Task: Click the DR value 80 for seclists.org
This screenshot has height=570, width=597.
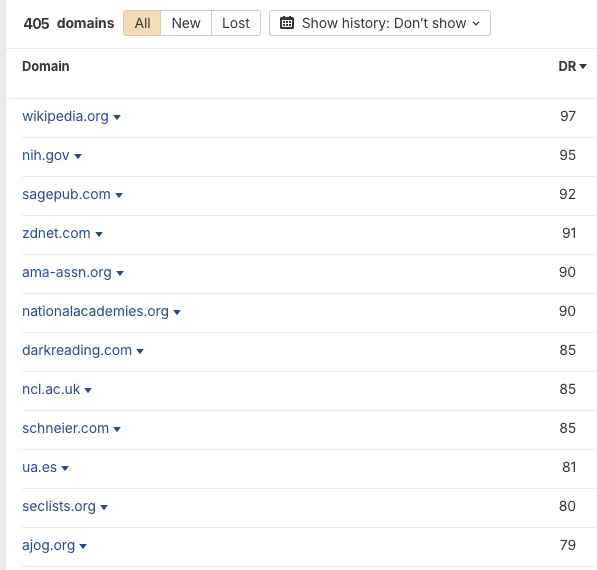Action: (x=567, y=506)
